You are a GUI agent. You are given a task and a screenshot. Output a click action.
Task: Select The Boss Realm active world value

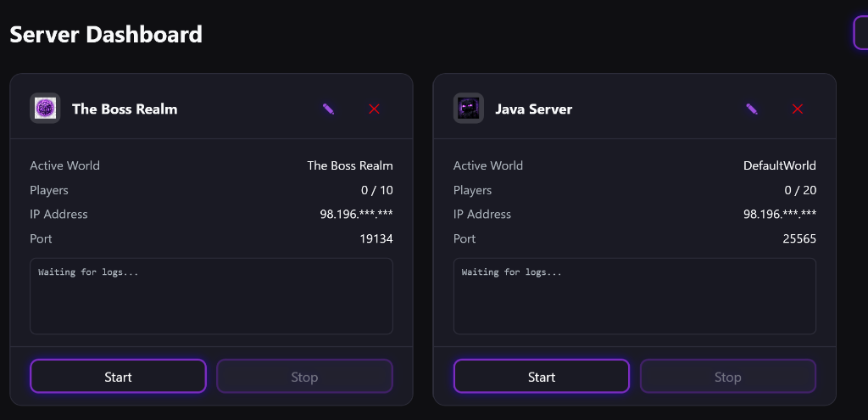click(350, 165)
